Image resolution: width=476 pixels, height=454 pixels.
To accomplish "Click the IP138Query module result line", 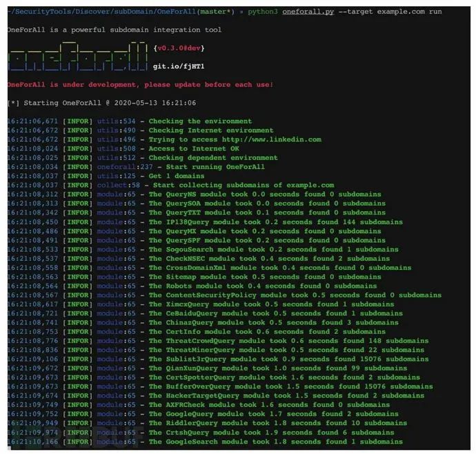I will click(x=275, y=222).
